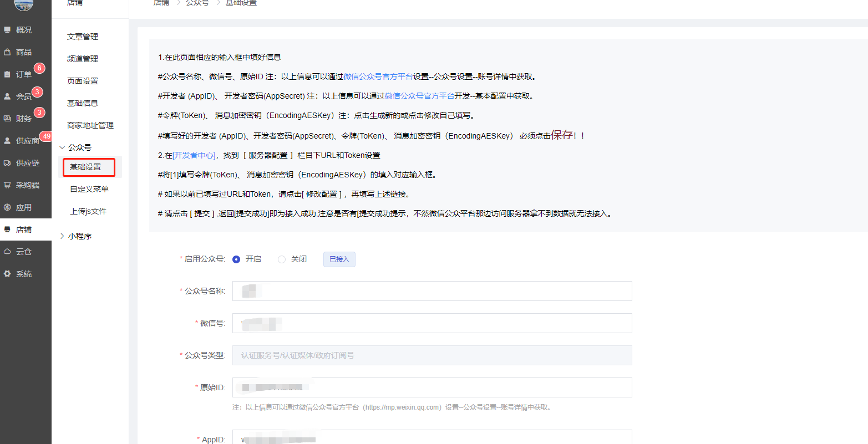Open first 微信公众号官方平台 link
868x444 pixels.
tap(378, 76)
